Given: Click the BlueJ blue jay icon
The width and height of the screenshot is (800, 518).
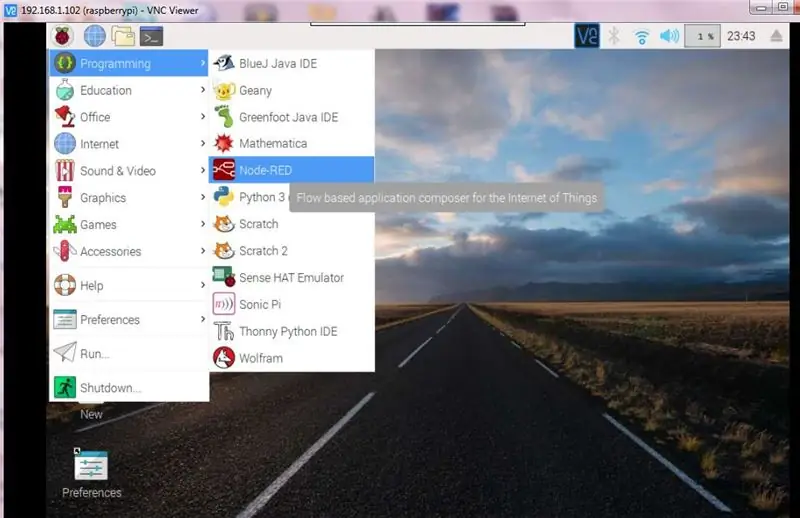Looking at the screenshot, I should point(223,63).
